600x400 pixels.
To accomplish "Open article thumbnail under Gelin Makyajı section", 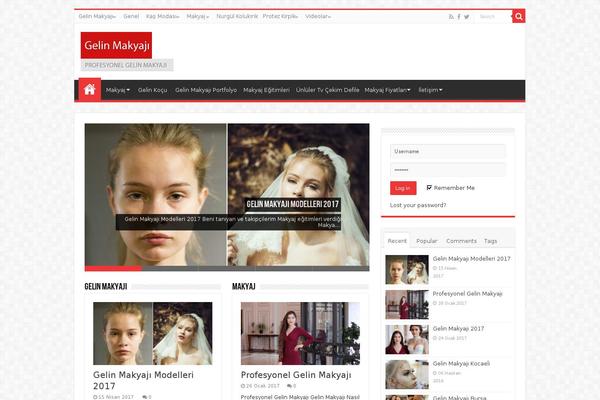I will [153, 333].
